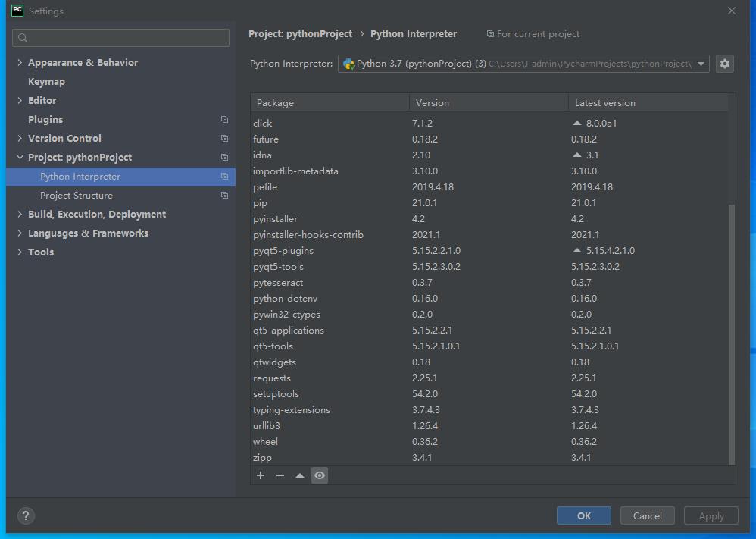Click the upgrade arrow for click package
This screenshot has height=539, width=756.
coord(576,123)
